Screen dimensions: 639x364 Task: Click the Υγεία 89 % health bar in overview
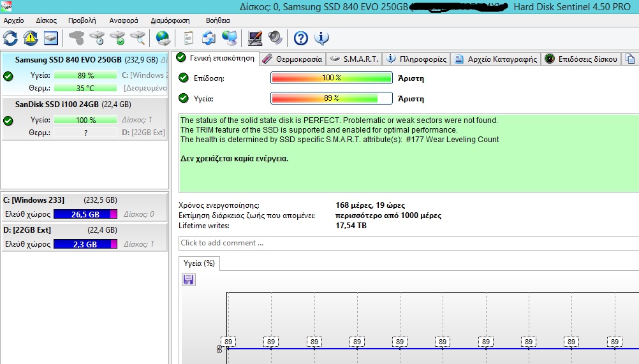[x=332, y=98]
